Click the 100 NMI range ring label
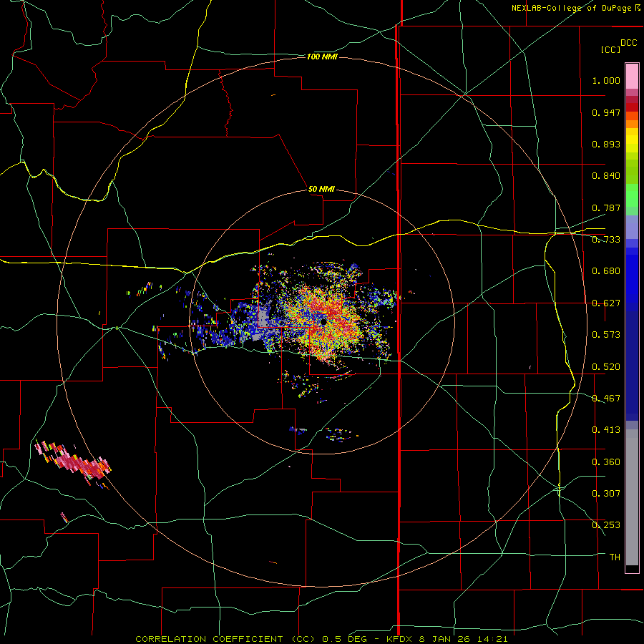Viewport: 644px width, 644px height. pyautogui.click(x=322, y=57)
